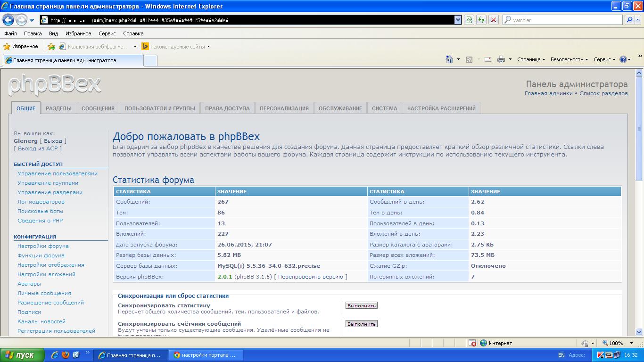
Task: Click the Help question mark icon
Action: pyautogui.click(x=623, y=59)
